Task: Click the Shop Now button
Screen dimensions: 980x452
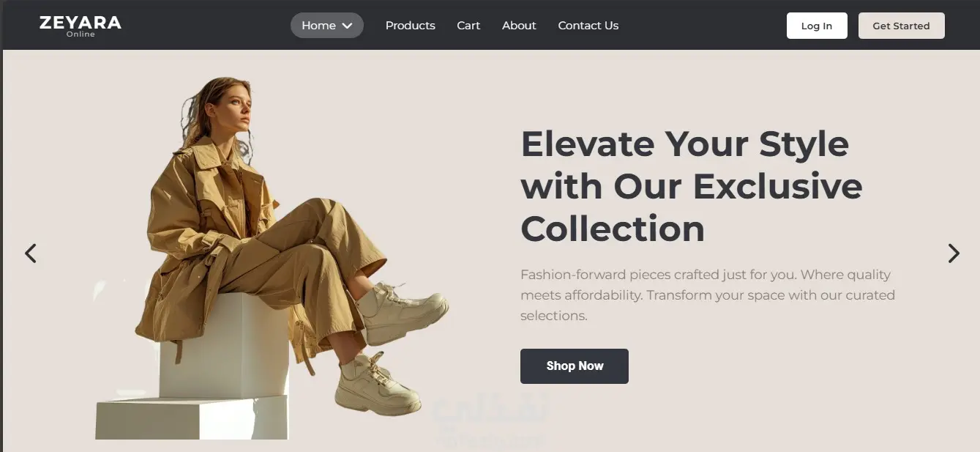Action: [x=575, y=366]
